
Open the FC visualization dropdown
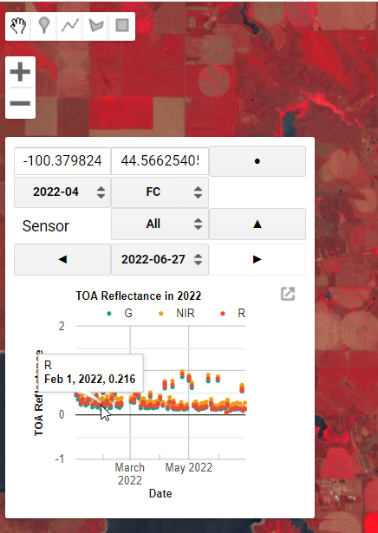[160, 192]
